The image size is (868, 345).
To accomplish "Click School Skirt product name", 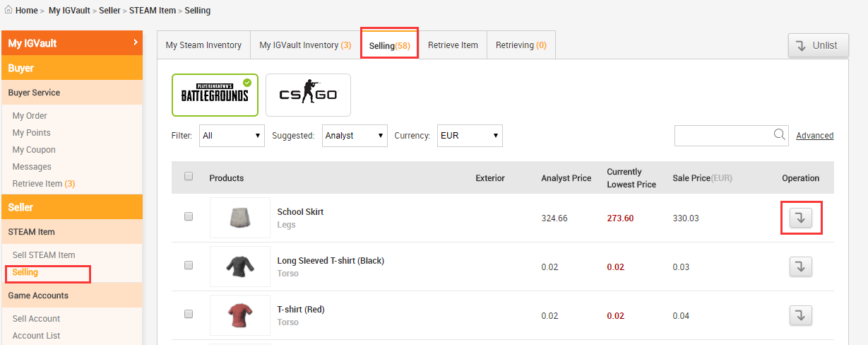I will click(x=300, y=212).
